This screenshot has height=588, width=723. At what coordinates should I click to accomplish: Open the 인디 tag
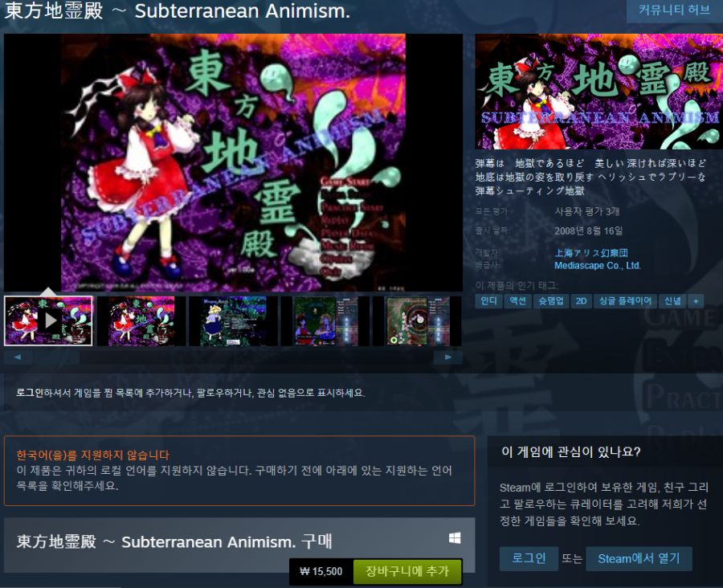(x=488, y=301)
